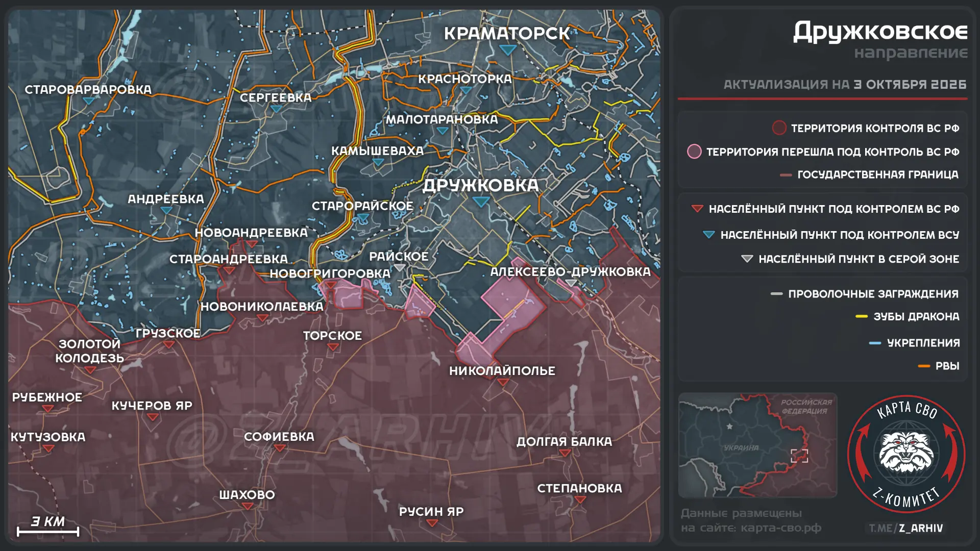Click the blue marker under Дружковка
Screen dimensions: 980x551
pos(481,202)
